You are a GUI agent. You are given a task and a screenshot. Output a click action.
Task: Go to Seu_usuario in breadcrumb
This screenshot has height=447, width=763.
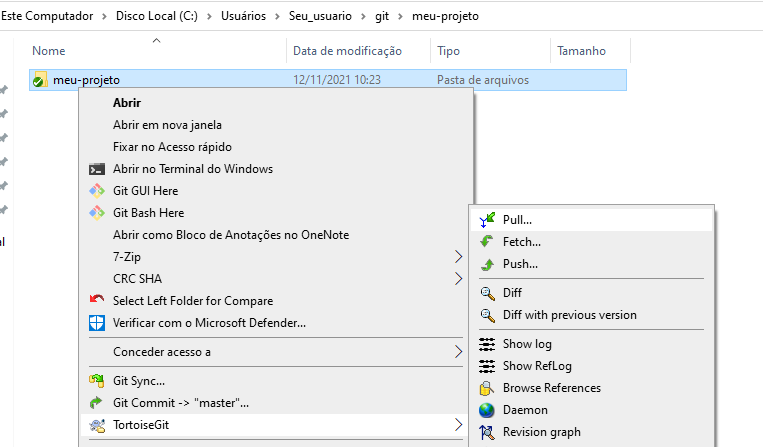click(320, 16)
